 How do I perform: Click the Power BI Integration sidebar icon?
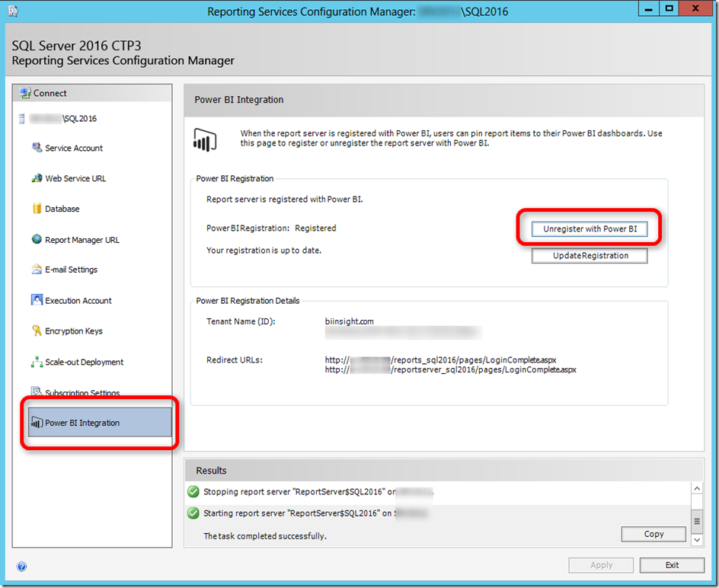tap(37, 423)
